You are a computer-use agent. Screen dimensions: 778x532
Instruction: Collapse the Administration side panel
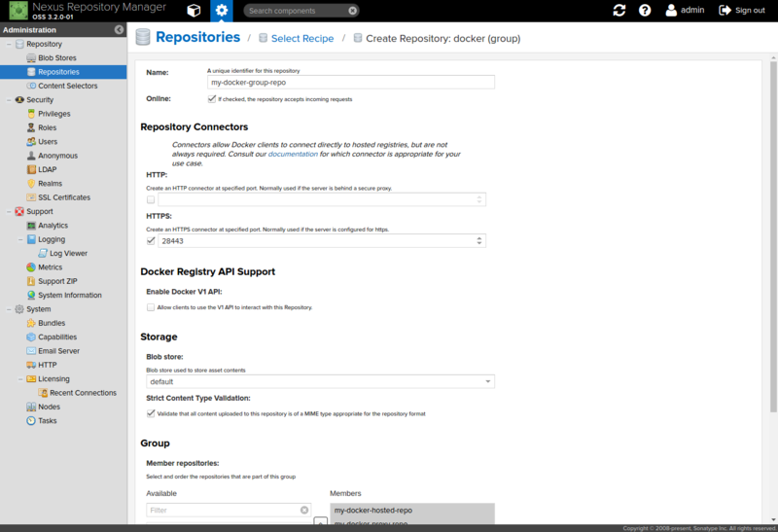(x=119, y=30)
